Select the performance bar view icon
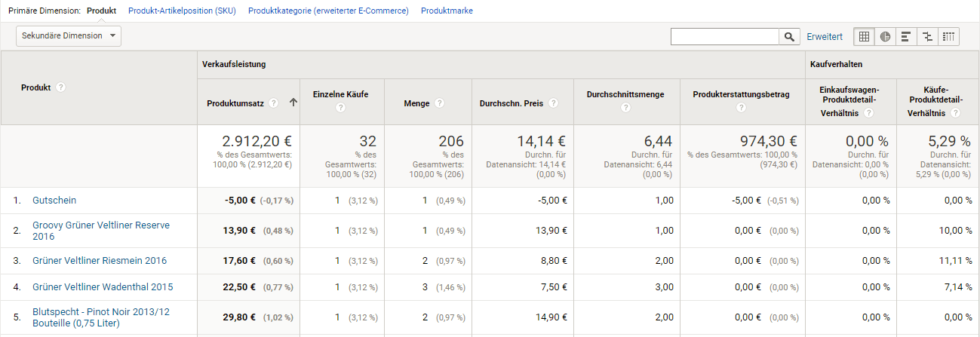Image resolution: width=980 pixels, height=337 pixels. tap(906, 36)
